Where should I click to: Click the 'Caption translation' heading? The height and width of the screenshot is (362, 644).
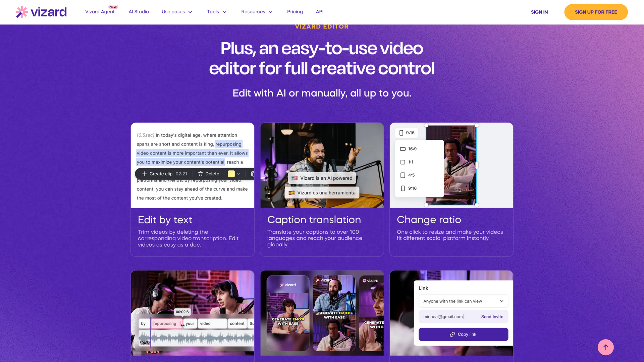click(x=314, y=219)
